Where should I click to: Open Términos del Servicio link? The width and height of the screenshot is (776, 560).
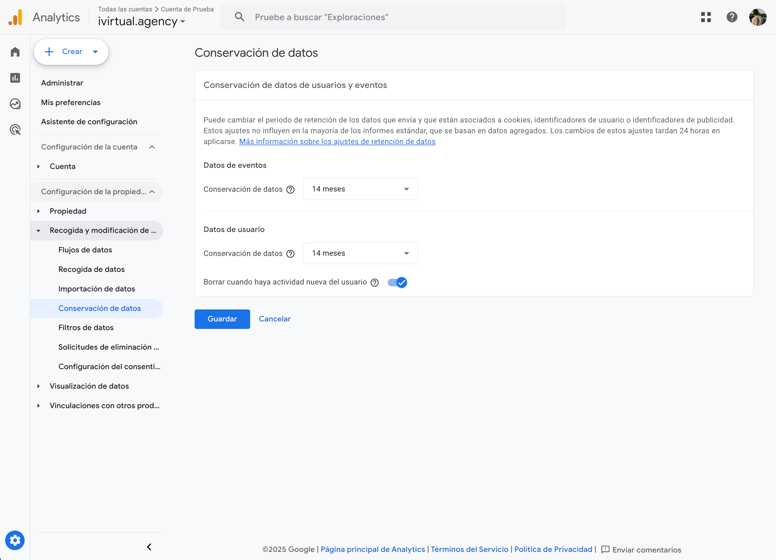(469, 549)
